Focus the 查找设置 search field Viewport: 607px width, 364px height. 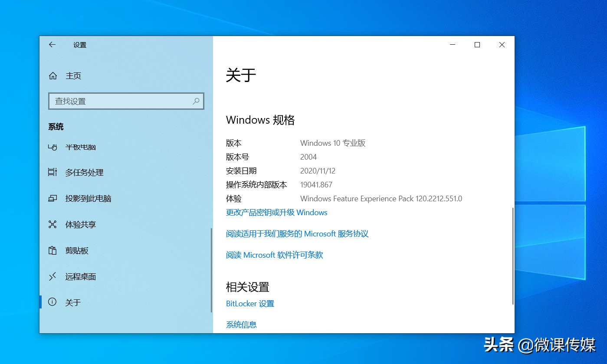click(126, 101)
